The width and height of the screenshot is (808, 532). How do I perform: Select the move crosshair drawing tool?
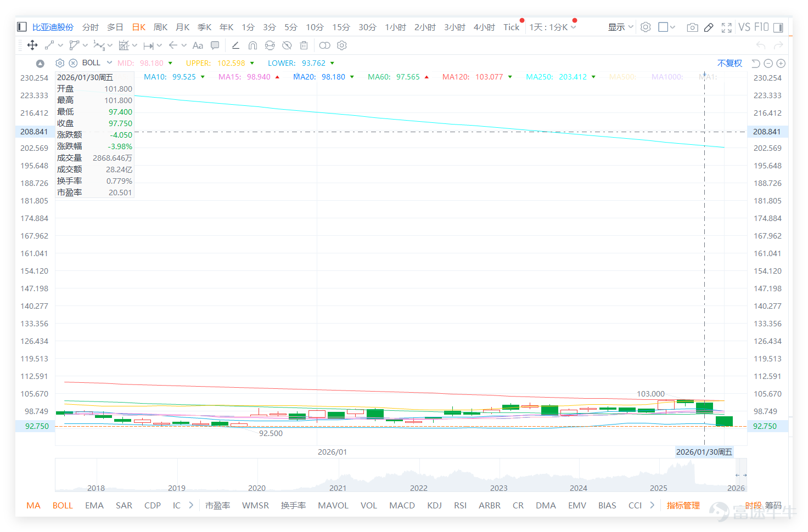(32, 46)
